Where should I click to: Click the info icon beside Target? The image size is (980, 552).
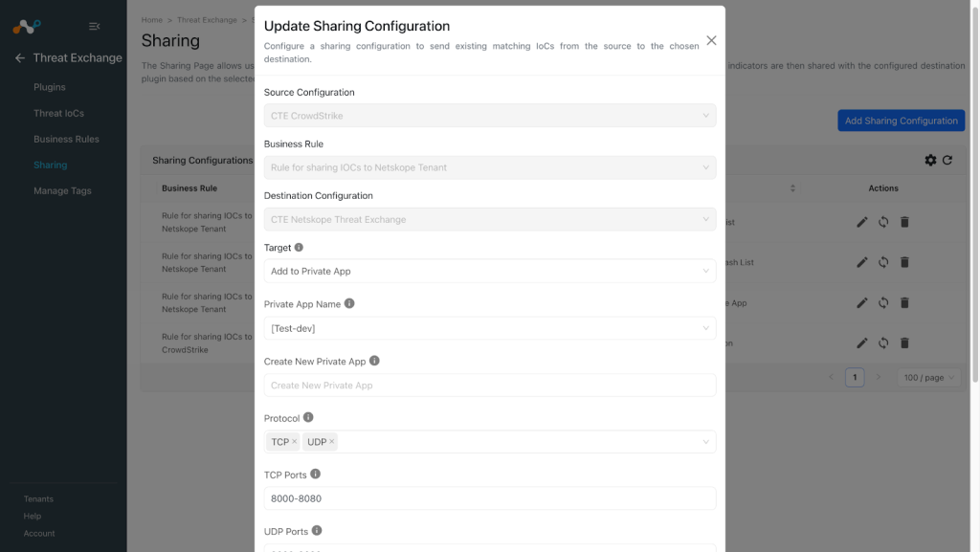pos(299,247)
